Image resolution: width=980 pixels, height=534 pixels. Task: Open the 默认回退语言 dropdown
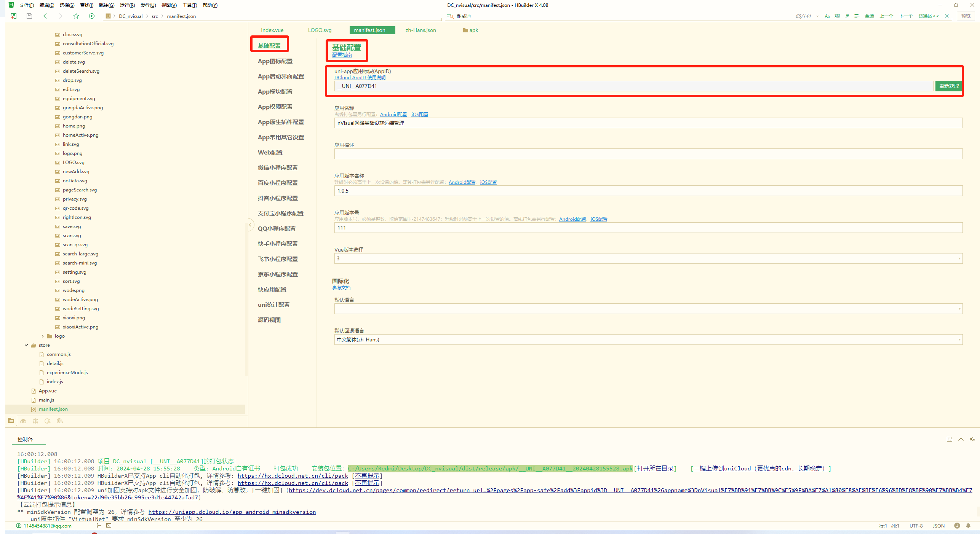coord(648,340)
